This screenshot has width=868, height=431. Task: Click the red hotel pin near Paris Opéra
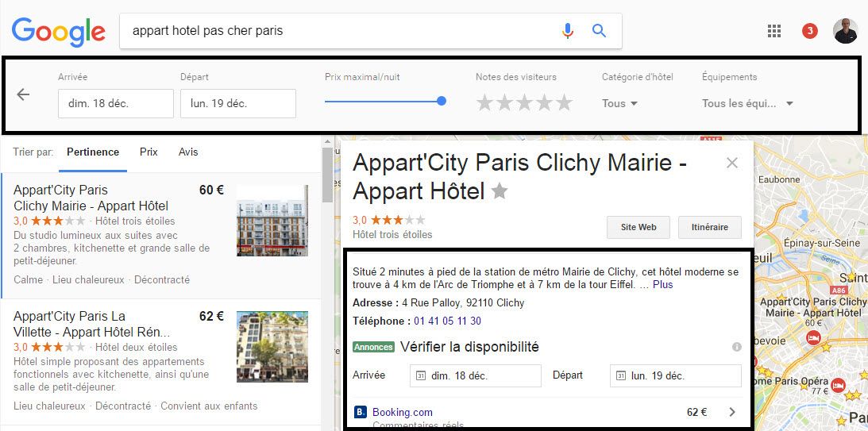pos(838,384)
